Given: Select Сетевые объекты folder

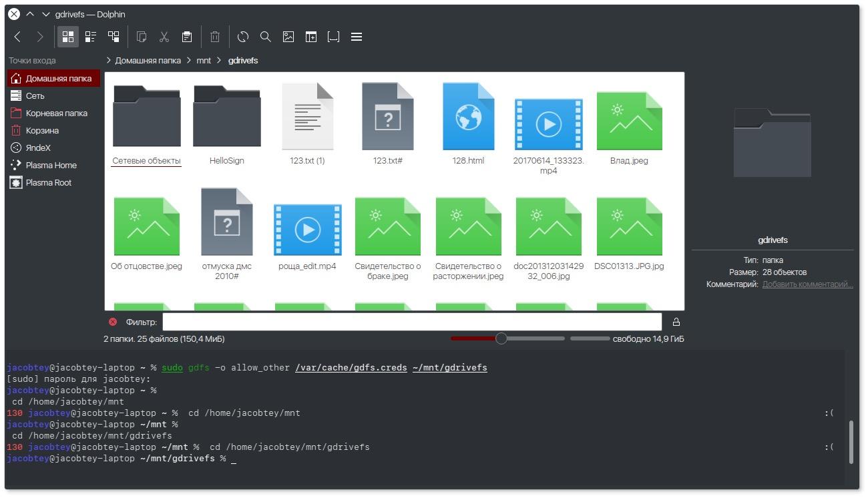Looking at the screenshot, I should (147, 123).
